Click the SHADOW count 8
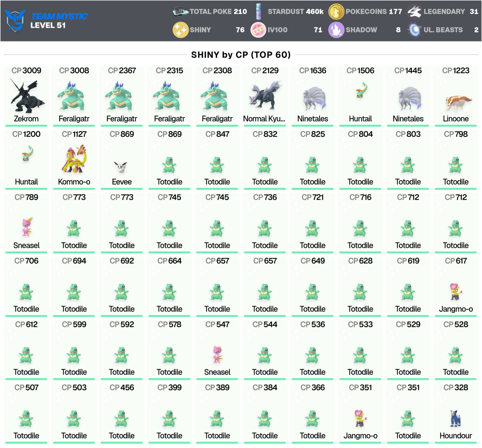Screen dimensions: 482x448 click(x=398, y=30)
